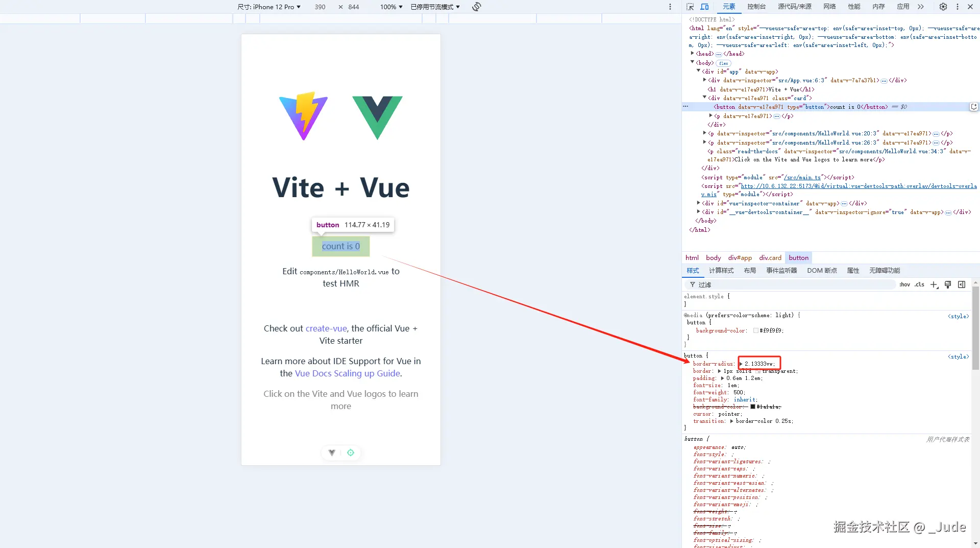Open the 属性 (Properties) pane tab
The image size is (980, 548).
(x=853, y=271)
